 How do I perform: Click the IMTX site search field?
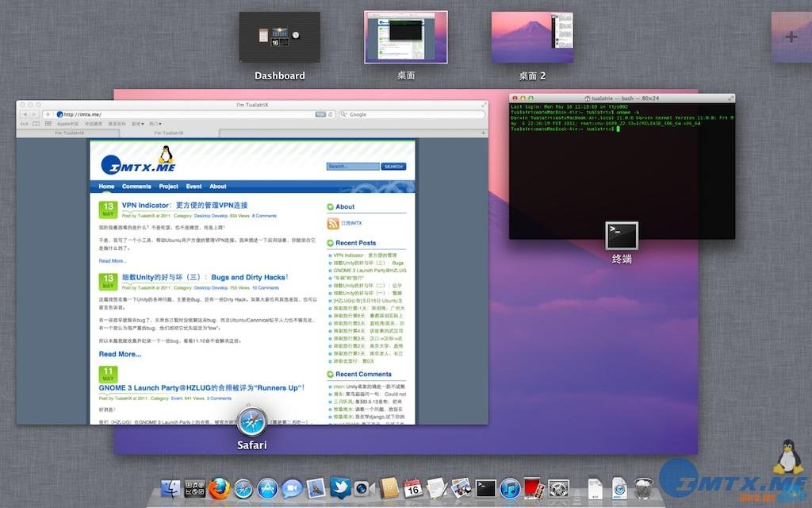click(x=353, y=167)
